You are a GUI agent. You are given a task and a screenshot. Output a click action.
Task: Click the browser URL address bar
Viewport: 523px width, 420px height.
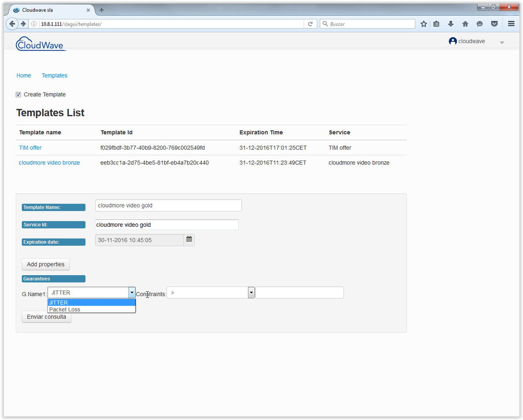pyautogui.click(x=172, y=24)
